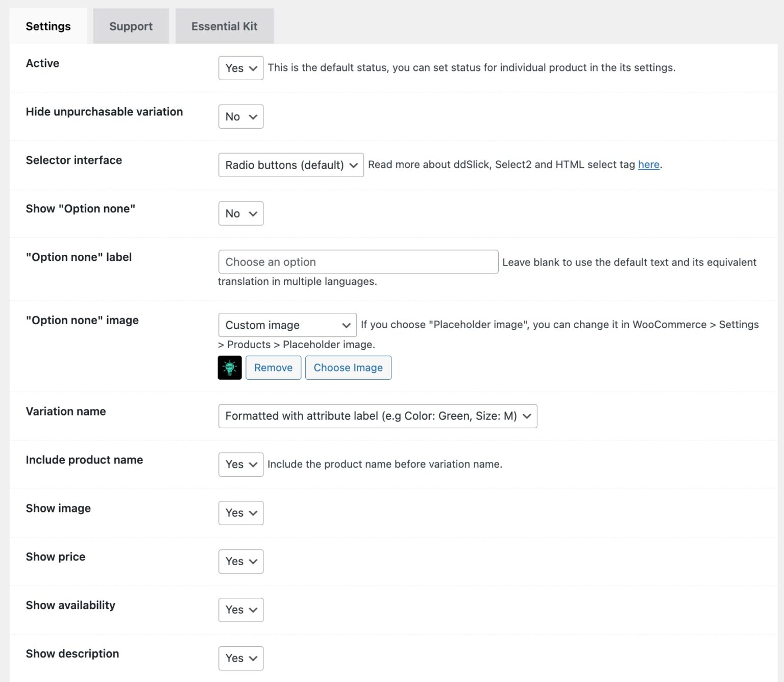The height and width of the screenshot is (682, 784).
Task: Switch to the Settings tab
Action: 48,26
